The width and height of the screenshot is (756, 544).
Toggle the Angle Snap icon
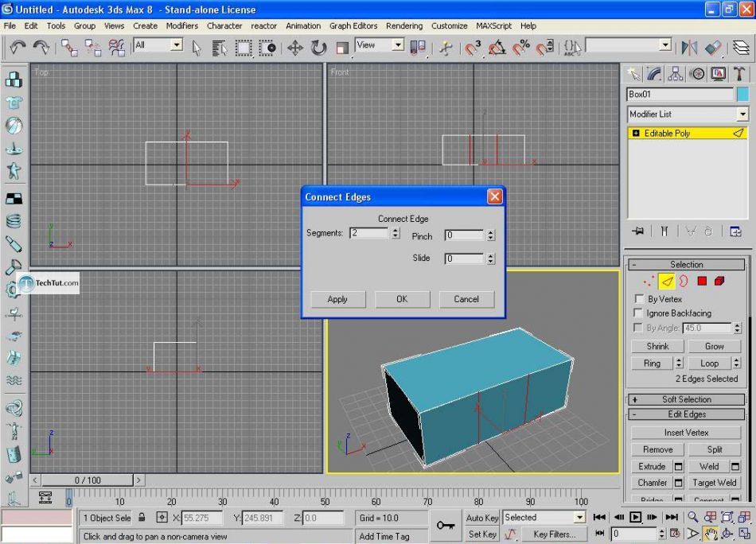[497, 48]
